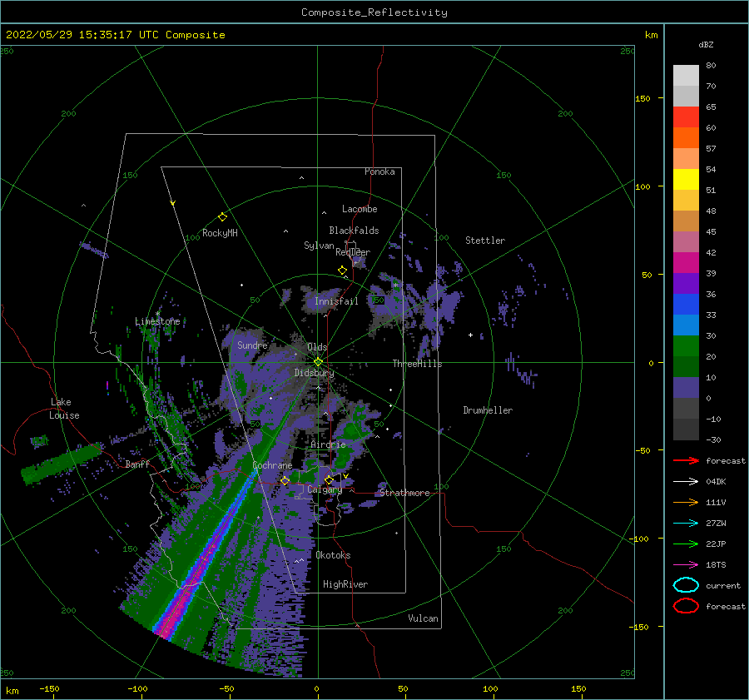Select the white 04DK arrow legend icon

pyautogui.click(x=686, y=482)
